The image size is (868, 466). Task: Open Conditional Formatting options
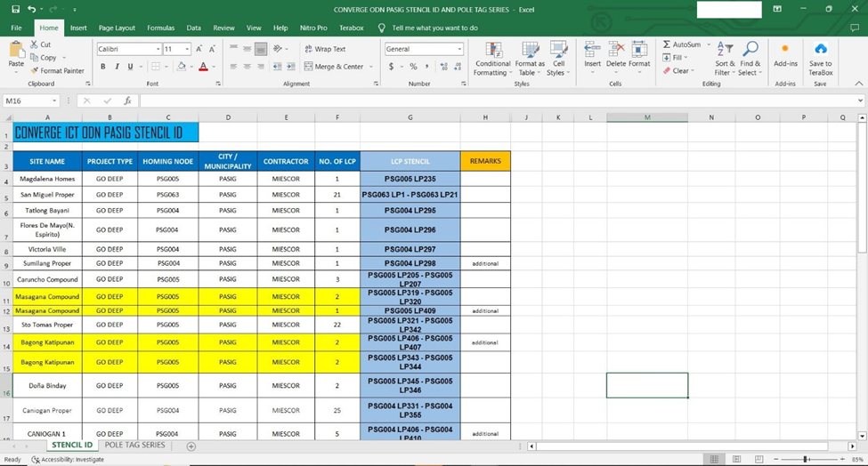tap(492, 59)
